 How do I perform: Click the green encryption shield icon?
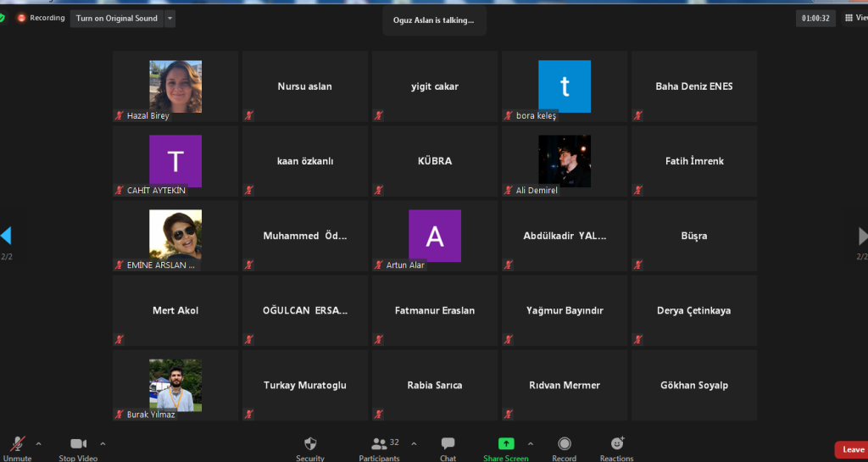pos(3,18)
